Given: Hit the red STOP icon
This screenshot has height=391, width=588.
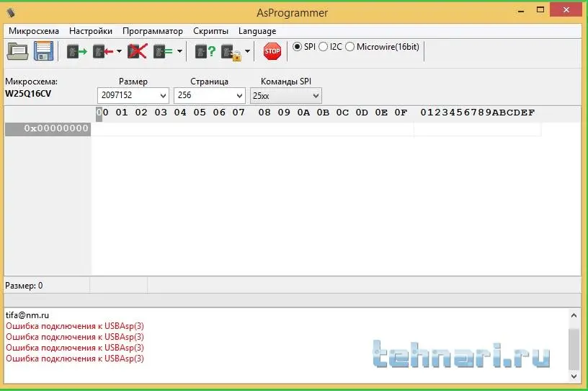Looking at the screenshot, I should click(272, 51).
